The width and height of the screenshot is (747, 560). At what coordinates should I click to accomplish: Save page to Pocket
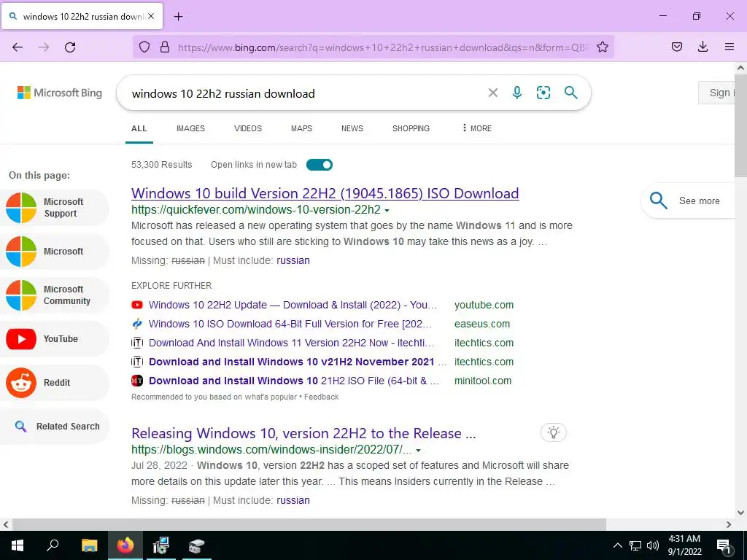[x=676, y=47]
